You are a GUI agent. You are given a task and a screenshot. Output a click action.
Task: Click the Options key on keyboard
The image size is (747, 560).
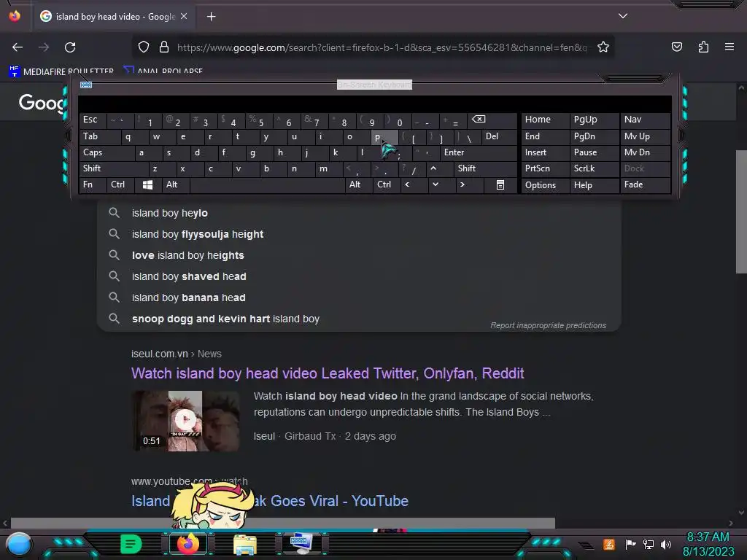coord(546,185)
